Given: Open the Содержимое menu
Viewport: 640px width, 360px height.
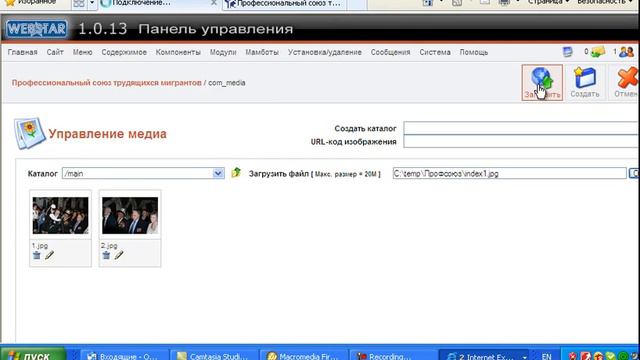Looking at the screenshot, I should point(124,52).
